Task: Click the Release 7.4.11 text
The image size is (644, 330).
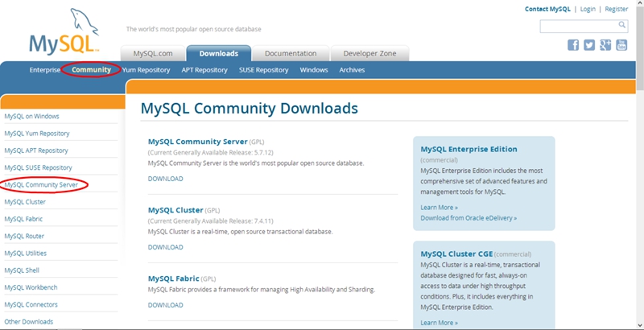Action: click(210, 221)
